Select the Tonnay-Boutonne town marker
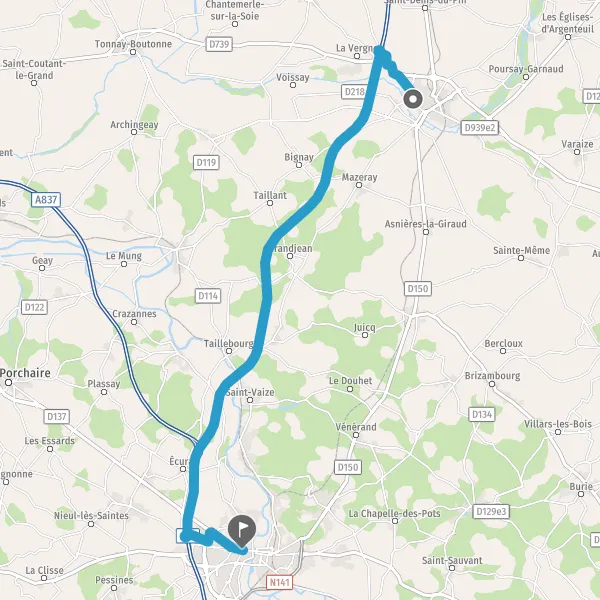Viewport: 600px width, 600px height. (133, 52)
